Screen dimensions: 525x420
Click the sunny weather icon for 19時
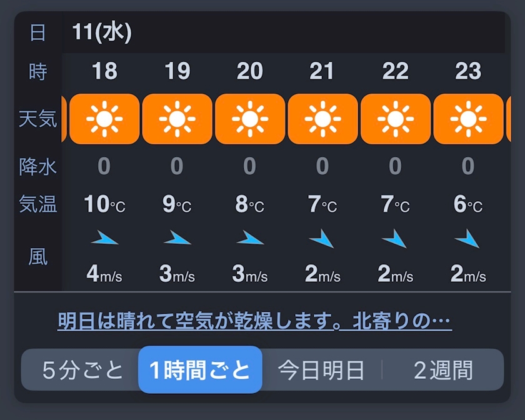(x=177, y=119)
